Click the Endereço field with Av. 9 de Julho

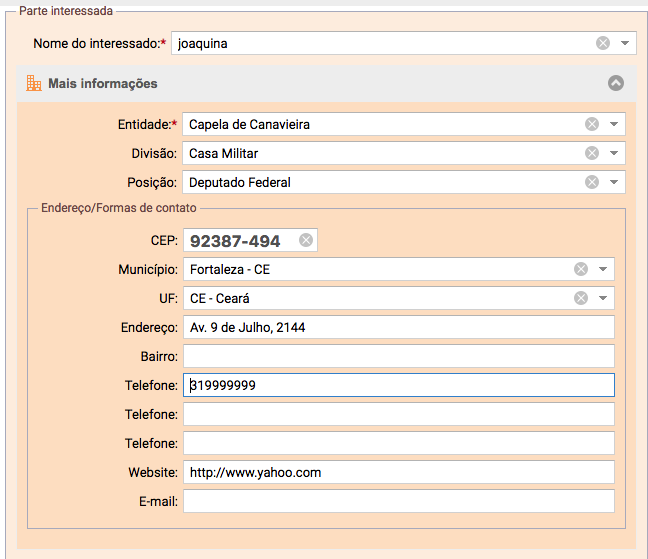tap(399, 327)
